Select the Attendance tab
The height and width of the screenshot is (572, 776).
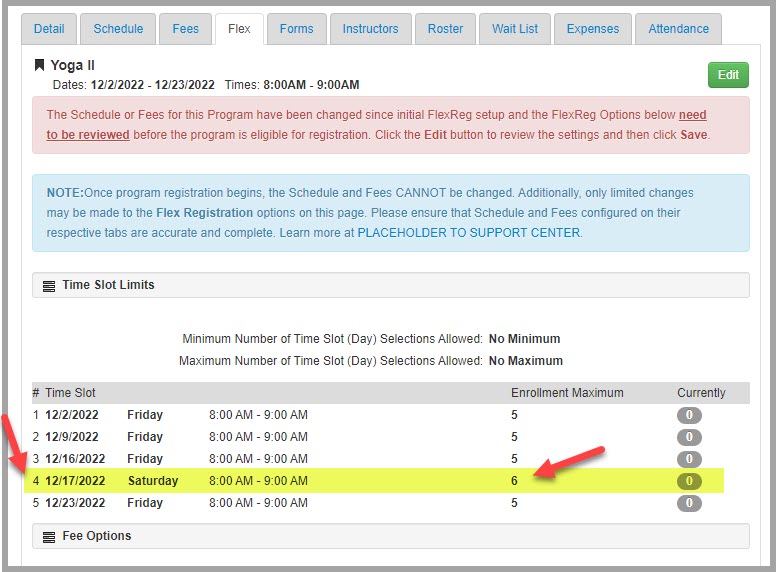[x=678, y=29]
